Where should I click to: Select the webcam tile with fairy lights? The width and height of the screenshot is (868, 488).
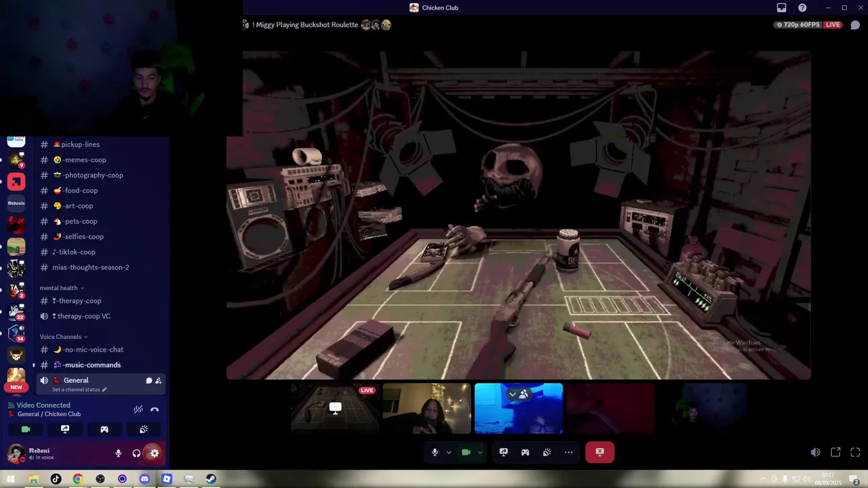tap(427, 408)
